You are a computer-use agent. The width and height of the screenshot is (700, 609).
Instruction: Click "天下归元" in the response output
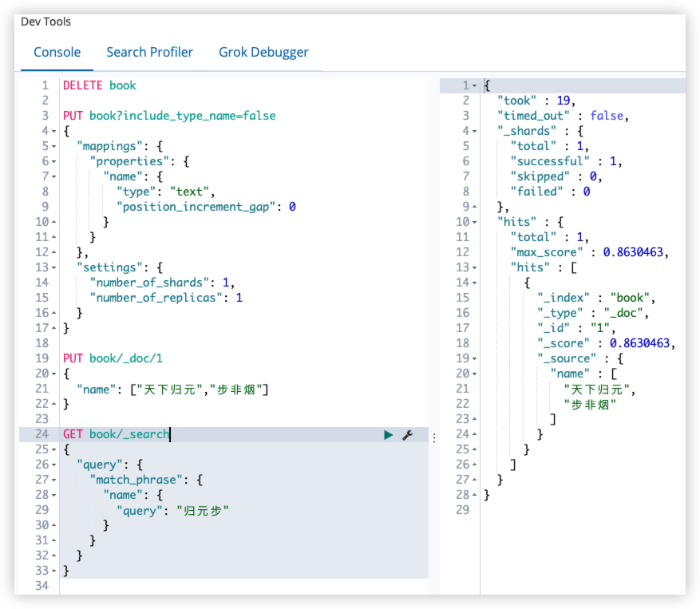pos(597,390)
